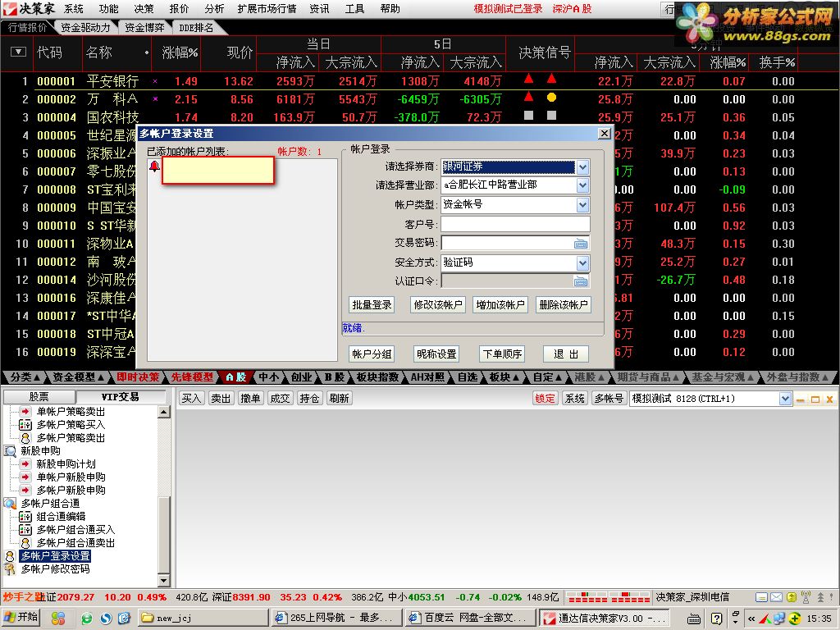Open 安全方式 dropdown

(583, 262)
